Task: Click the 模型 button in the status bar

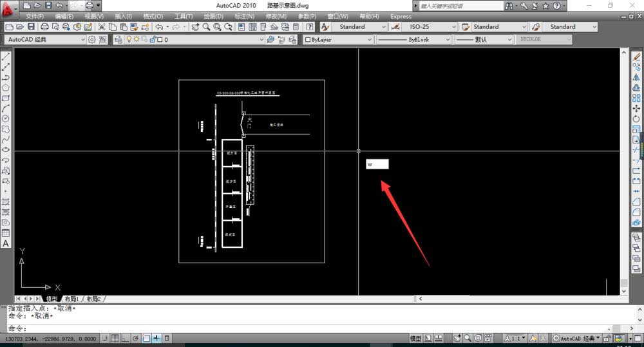Action: tap(416, 338)
